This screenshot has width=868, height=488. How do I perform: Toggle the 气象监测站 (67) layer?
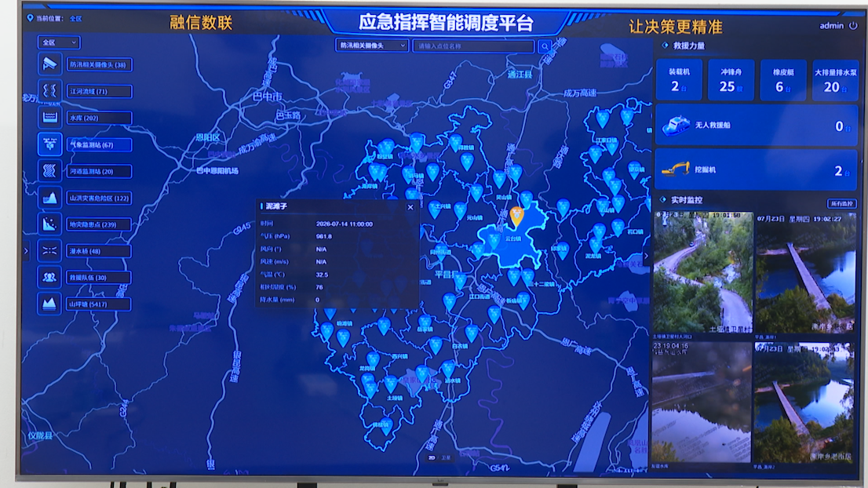(x=99, y=145)
